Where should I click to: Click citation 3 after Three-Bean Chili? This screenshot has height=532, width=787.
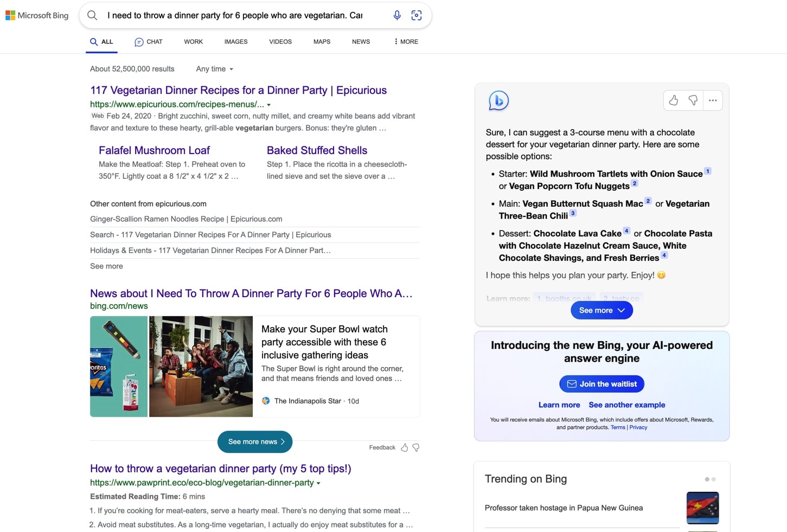tap(573, 213)
